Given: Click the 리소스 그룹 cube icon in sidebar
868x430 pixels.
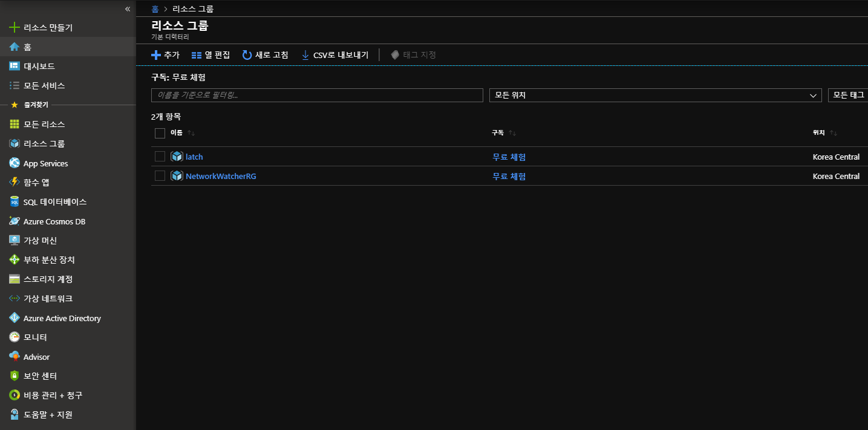Looking at the screenshot, I should tap(15, 143).
